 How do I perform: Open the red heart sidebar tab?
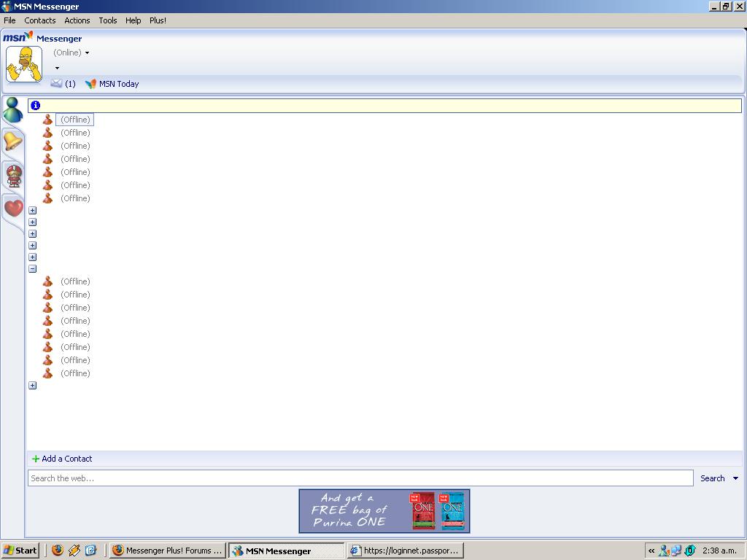[x=13, y=209]
